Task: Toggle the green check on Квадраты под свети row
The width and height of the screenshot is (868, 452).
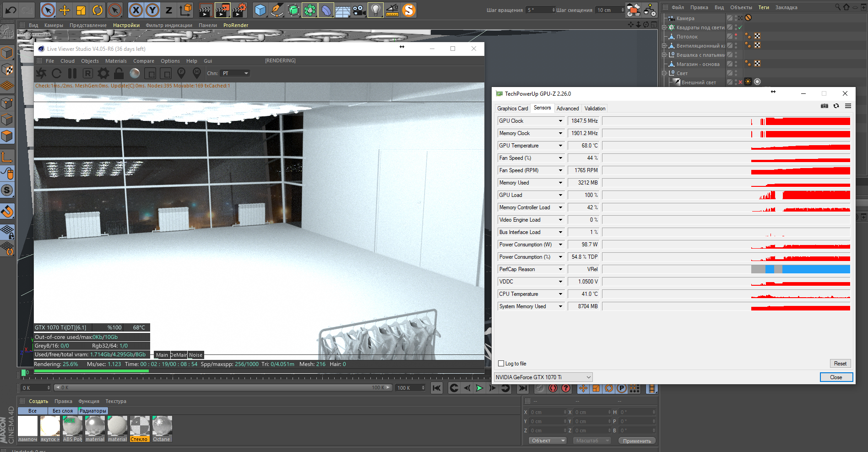Action: 740,27
